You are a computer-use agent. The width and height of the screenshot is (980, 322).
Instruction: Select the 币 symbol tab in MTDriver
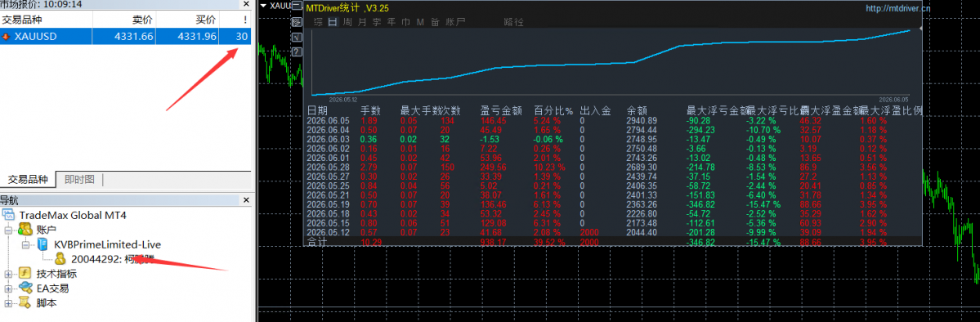(405, 22)
